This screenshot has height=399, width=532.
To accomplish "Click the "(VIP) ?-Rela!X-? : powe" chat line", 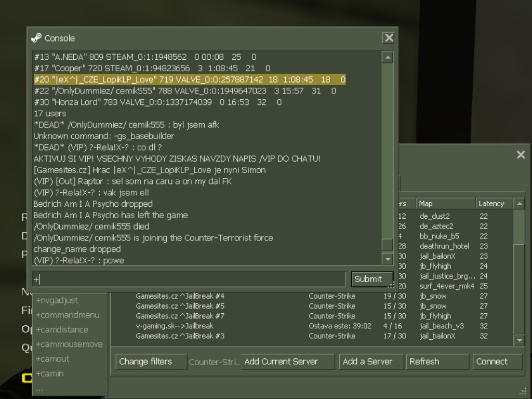I will point(79,260).
